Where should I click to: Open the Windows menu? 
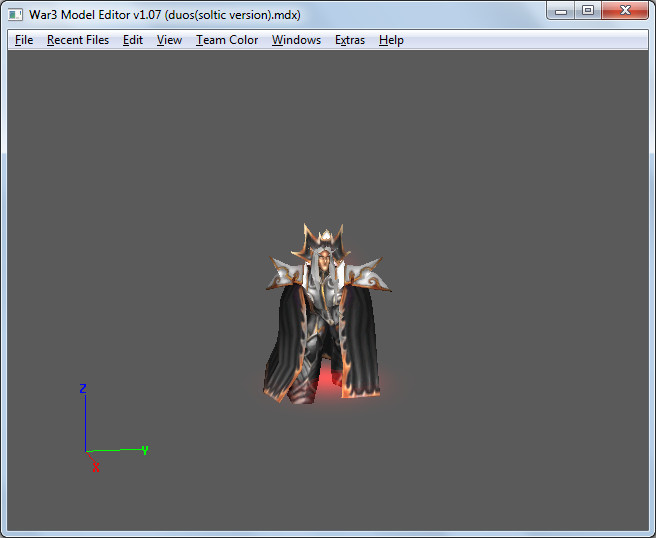coord(296,40)
